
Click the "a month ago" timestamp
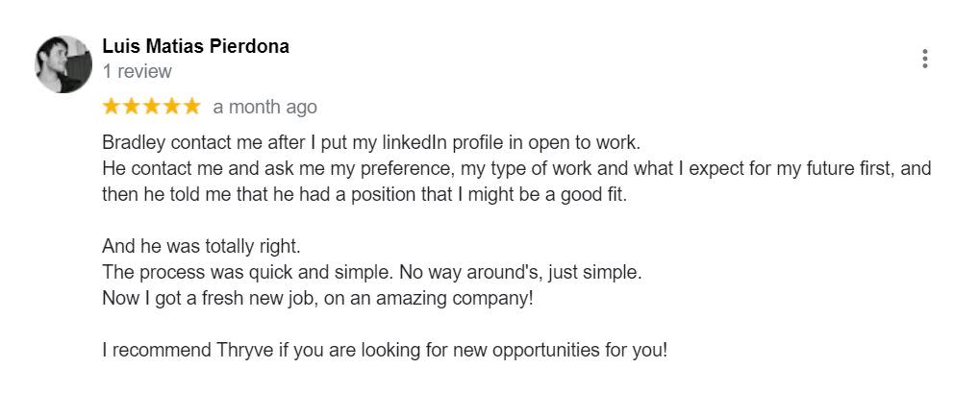click(264, 107)
